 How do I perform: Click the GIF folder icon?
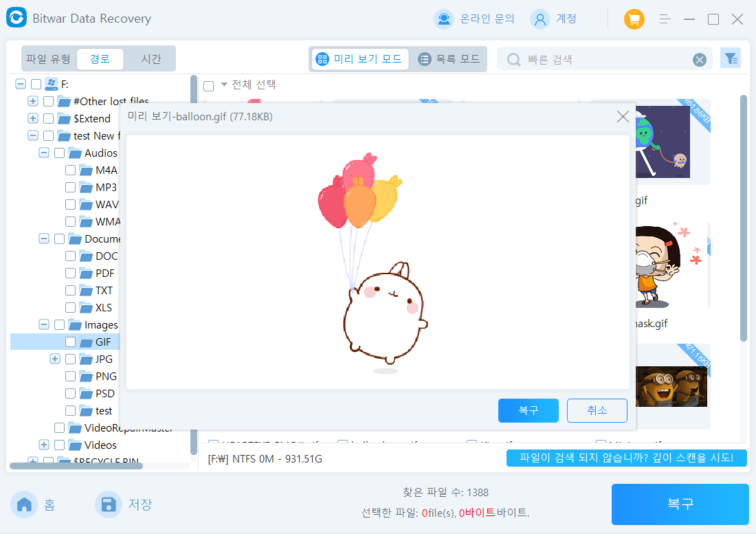click(x=87, y=342)
